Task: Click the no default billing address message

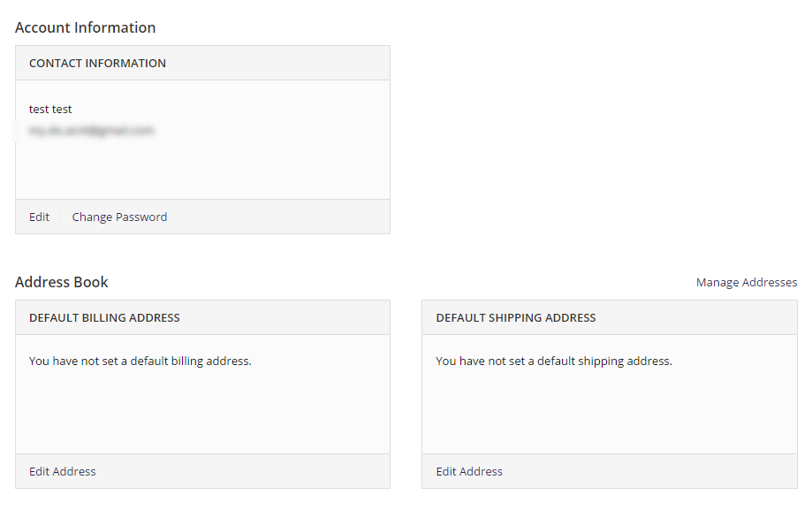Action: click(x=140, y=361)
